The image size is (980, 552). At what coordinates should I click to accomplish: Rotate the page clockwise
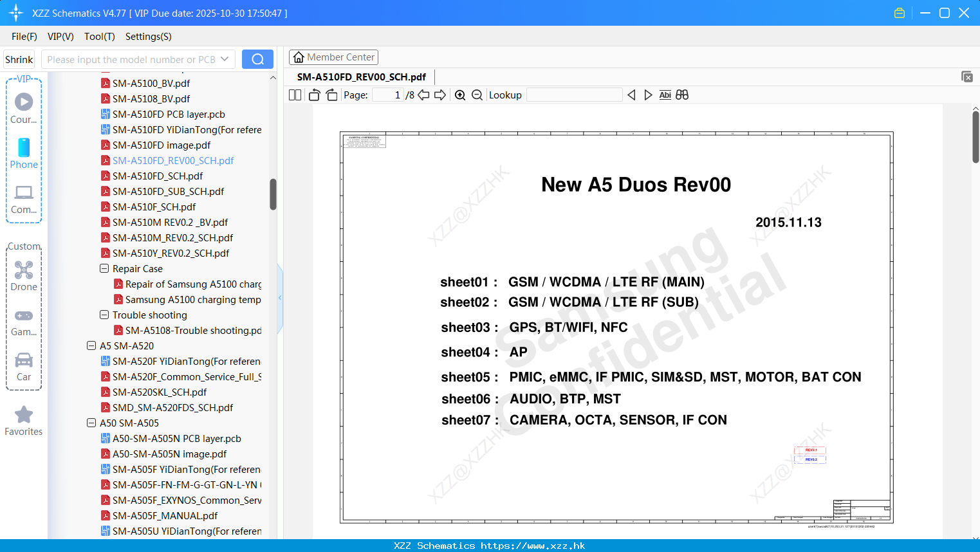coord(331,95)
